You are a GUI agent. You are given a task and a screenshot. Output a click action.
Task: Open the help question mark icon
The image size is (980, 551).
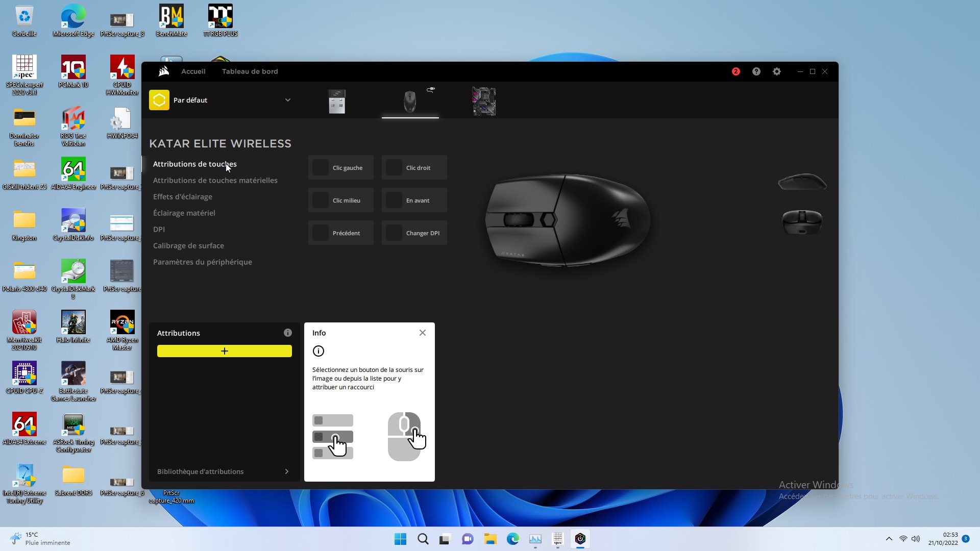click(756, 71)
